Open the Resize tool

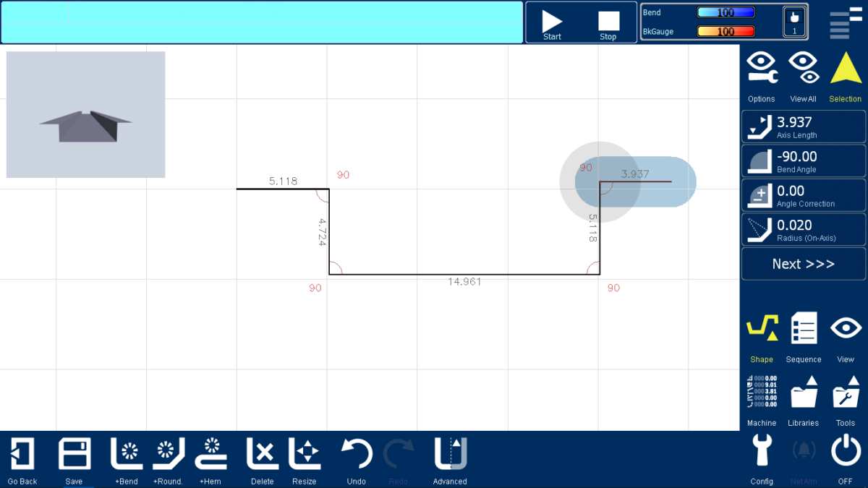(x=304, y=460)
